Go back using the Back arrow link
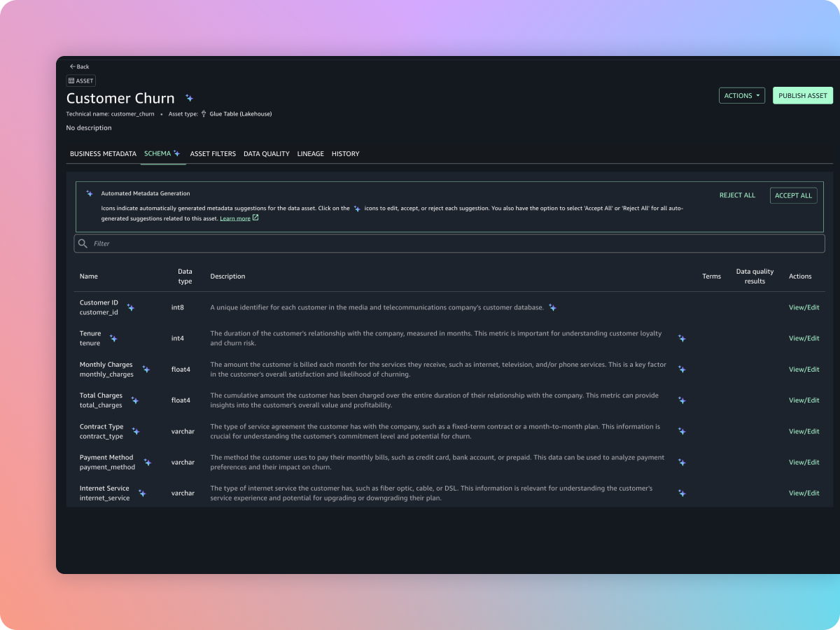Screen dimensions: 840x630 click(x=80, y=66)
